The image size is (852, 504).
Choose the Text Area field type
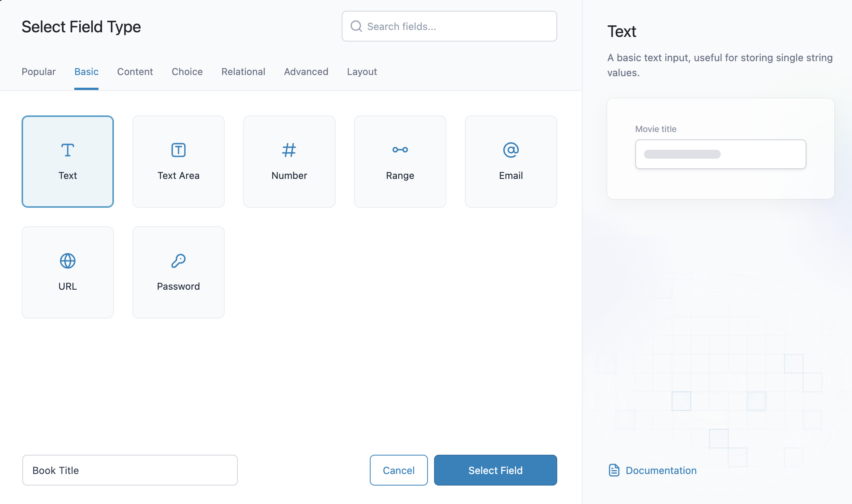179,162
